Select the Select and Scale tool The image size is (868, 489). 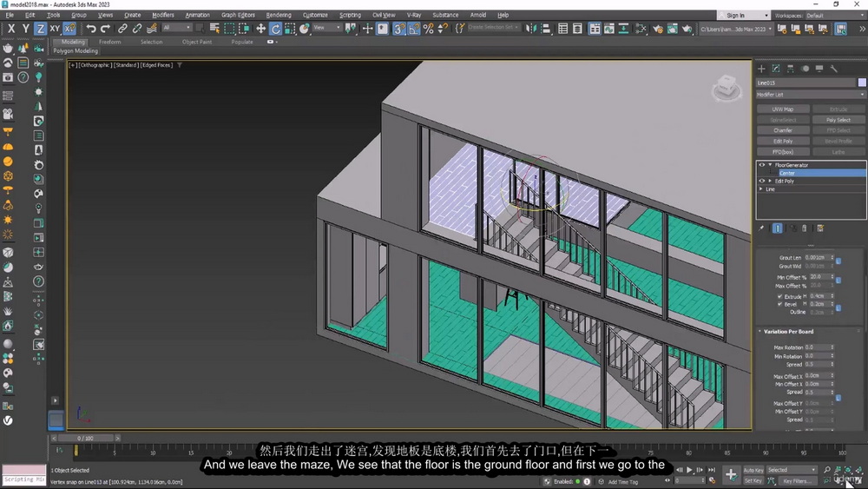click(x=290, y=29)
